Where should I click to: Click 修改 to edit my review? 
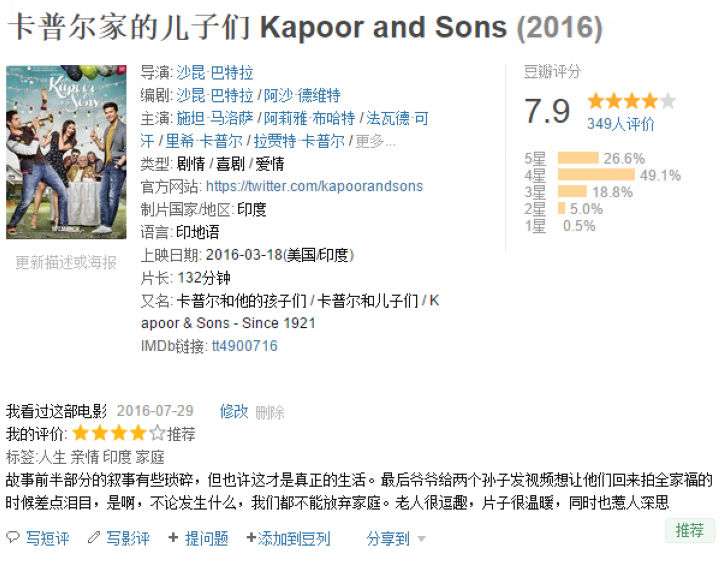233,411
